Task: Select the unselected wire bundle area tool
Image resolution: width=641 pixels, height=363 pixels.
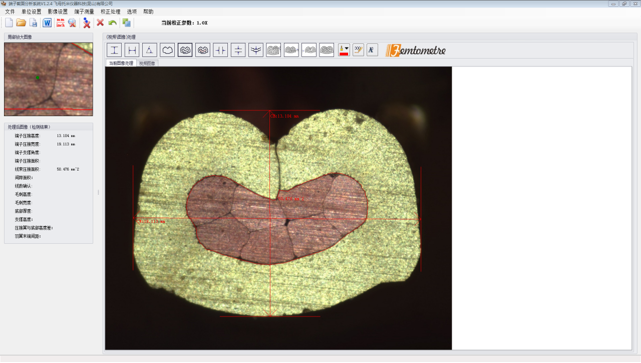Action: coord(203,50)
